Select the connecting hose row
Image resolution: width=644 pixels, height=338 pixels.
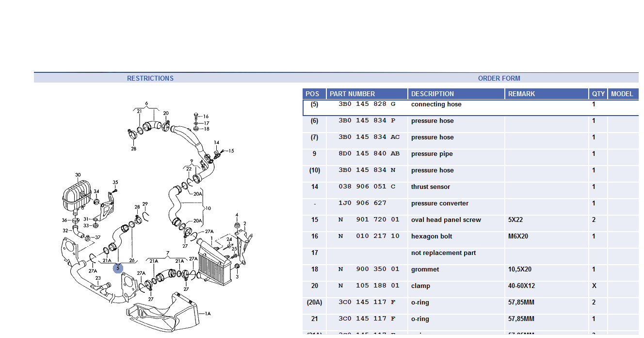click(436, 104)
